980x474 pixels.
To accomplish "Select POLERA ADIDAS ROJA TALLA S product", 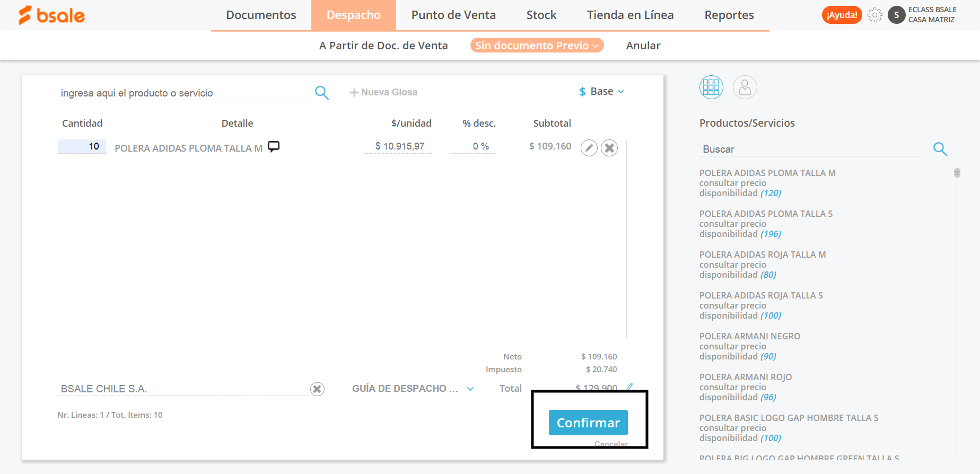I will [x=761, y=295].
